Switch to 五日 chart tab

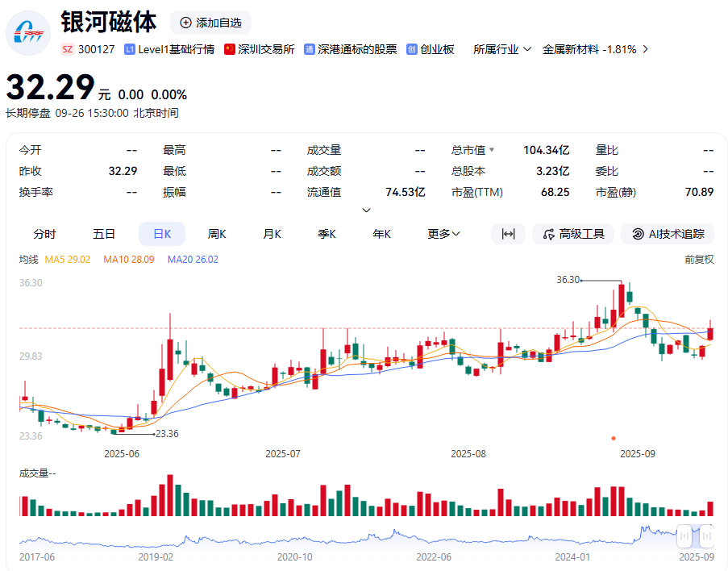[x=103, y=234]
